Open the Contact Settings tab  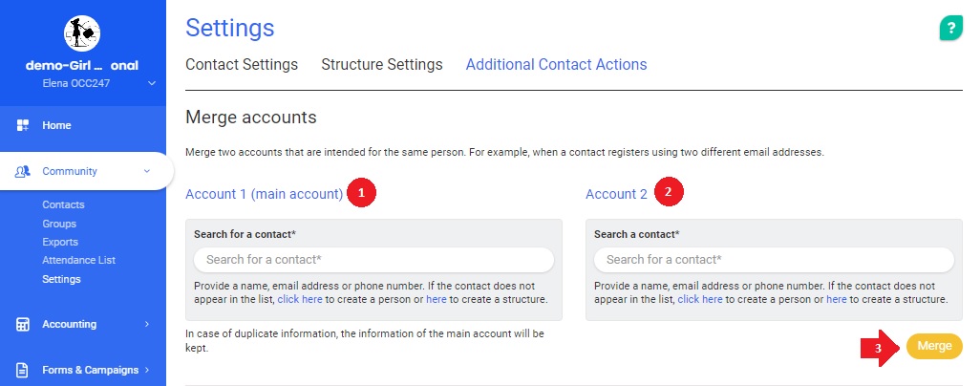(242, 65)
